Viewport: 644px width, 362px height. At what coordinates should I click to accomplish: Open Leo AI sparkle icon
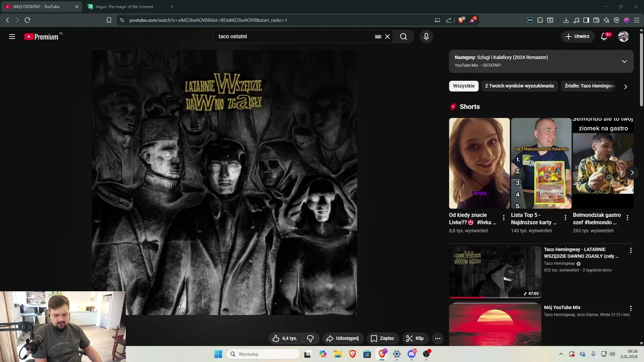(x=606, y=20)
